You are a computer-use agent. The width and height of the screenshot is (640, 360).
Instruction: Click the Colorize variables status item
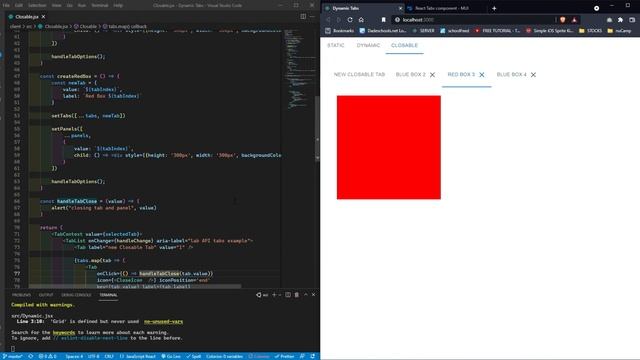coord(224,356)
